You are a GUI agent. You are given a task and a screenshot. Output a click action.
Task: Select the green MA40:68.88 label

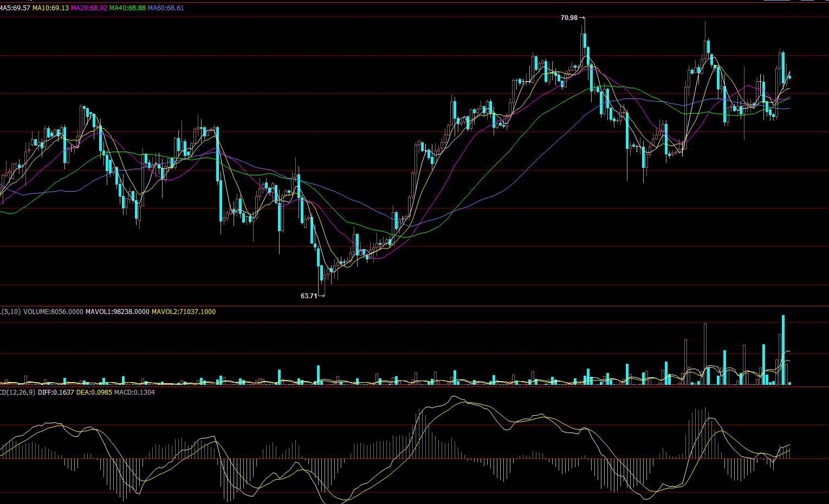tap(127, 8)
